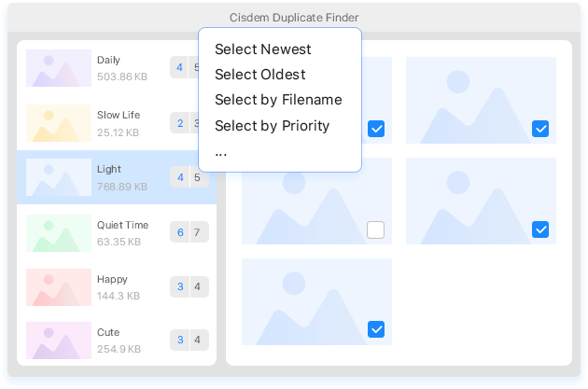Choose Select Newest from the menu
Image resolution: width=588 pixels, height=389 pixels.
pyautogui.click(x=263, y=49)
